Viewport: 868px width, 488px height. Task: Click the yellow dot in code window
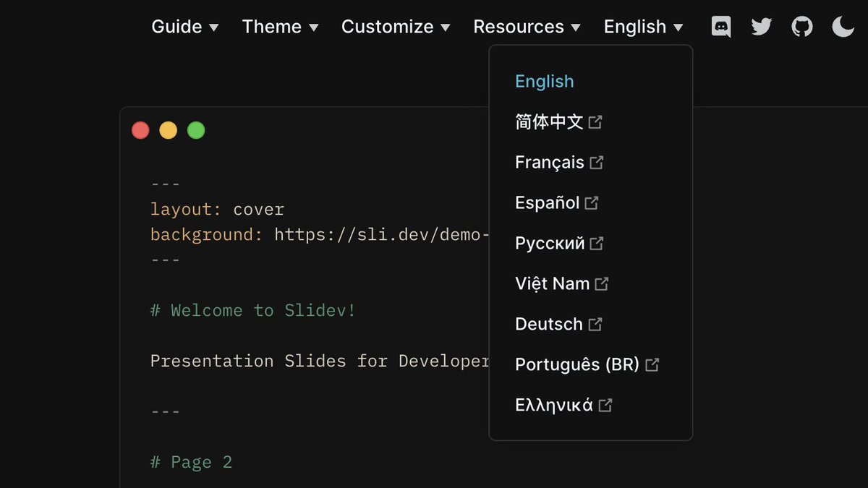click(x=168, y=130)
